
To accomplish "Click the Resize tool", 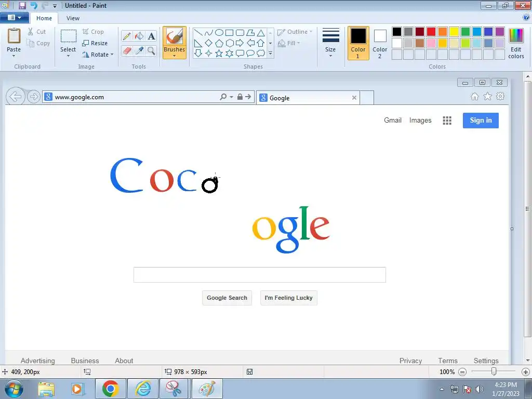I will pos(95,43).
